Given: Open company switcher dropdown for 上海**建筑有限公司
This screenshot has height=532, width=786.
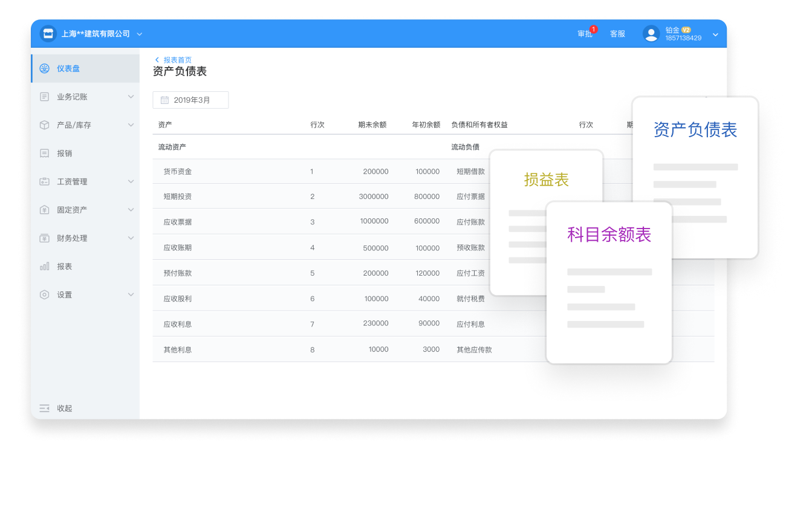Looking at the screenshot, I should [x=140, y=34].
